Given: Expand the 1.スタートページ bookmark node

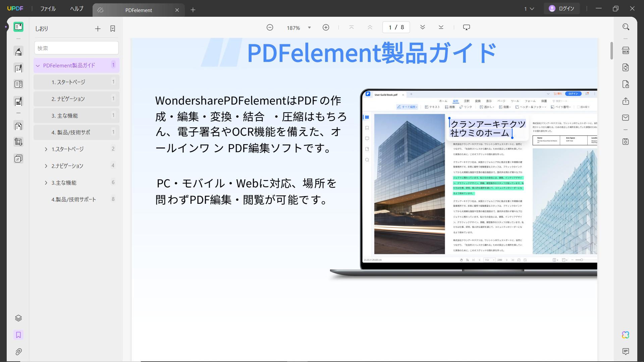Looking at the screenshot, I should pyautogui.click(x=46, y=149).
